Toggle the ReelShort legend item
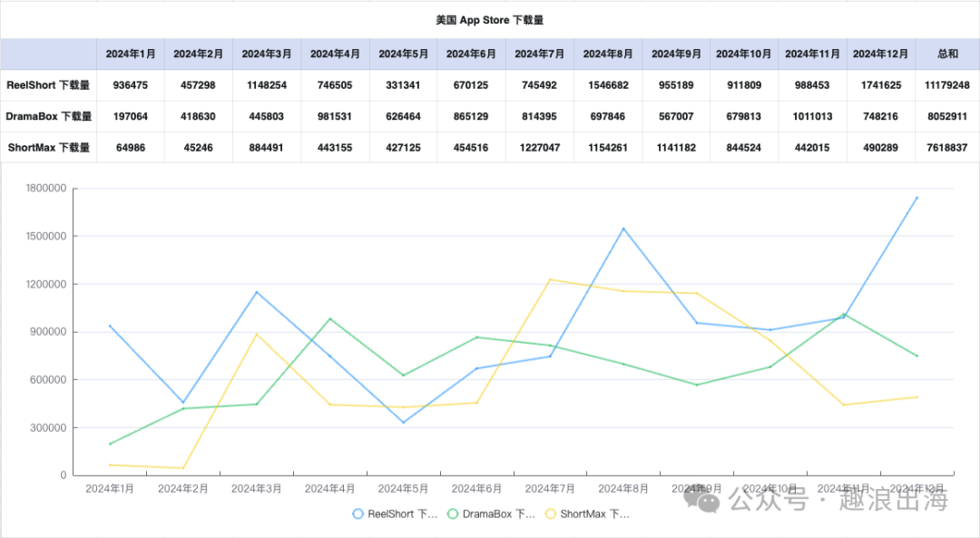The height and width of the screenshot is (538, 980). point(395,514)
